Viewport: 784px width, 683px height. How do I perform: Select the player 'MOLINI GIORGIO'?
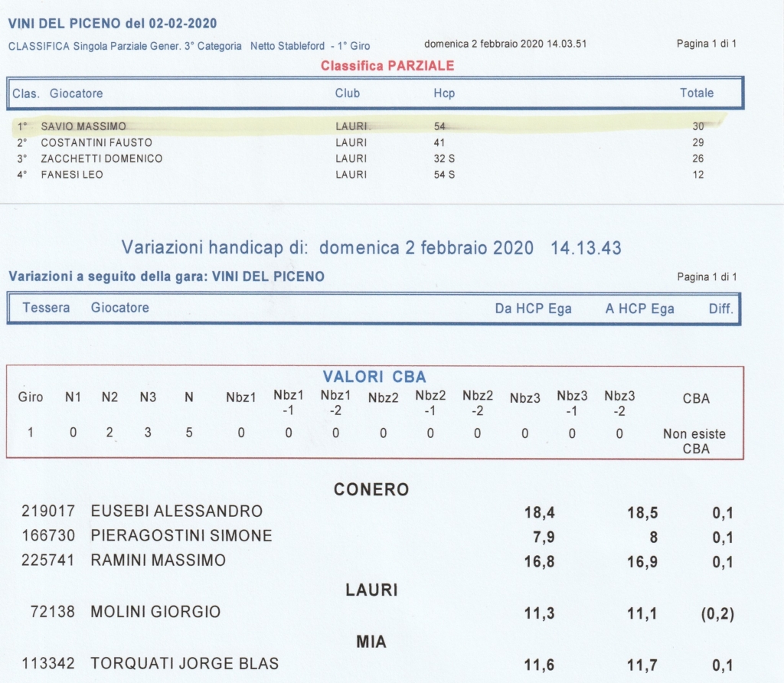click(155, 612)
